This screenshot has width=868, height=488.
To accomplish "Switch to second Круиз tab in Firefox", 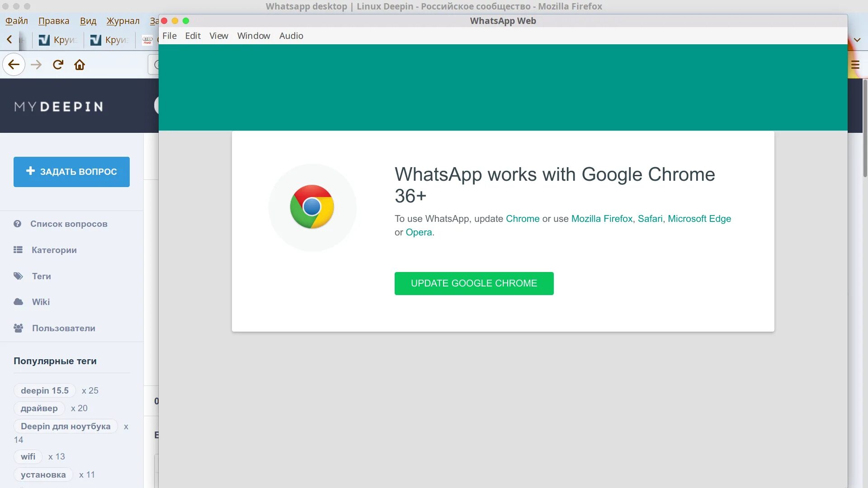I will [109, 40].
